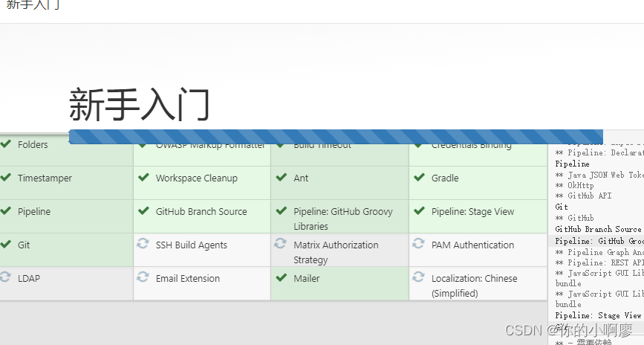This screenshot has width=644, height=345.
Task: Click the Pipeline: Stage View grid label
Action: 472,211
